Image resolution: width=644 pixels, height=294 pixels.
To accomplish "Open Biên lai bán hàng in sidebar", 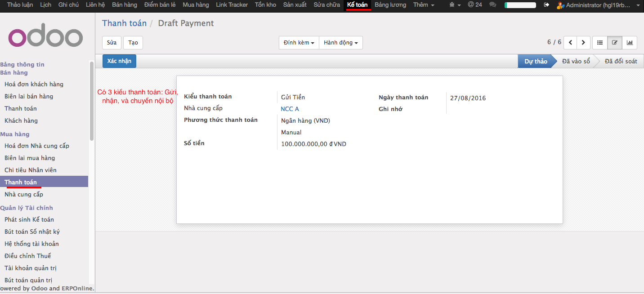I will 29,96.
